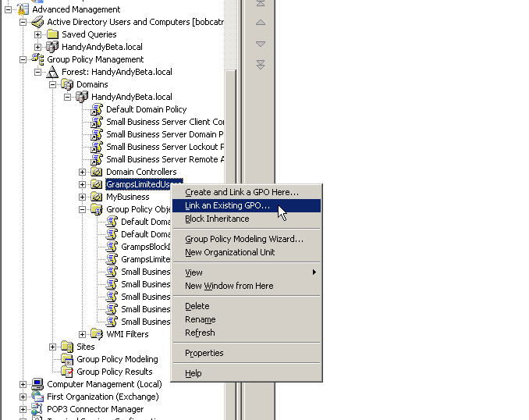Click the Group Policy Results icon
The height and width of the screenshot is (420, 529).
(67, 372)
